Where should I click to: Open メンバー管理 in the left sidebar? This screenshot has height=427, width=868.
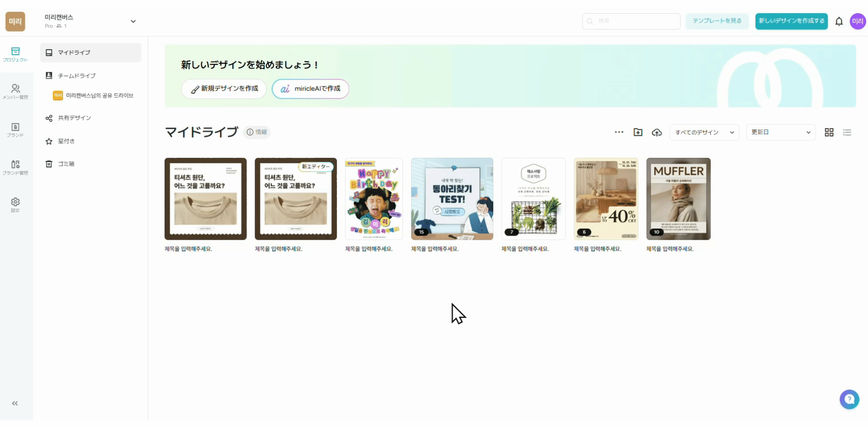(15, 90)
